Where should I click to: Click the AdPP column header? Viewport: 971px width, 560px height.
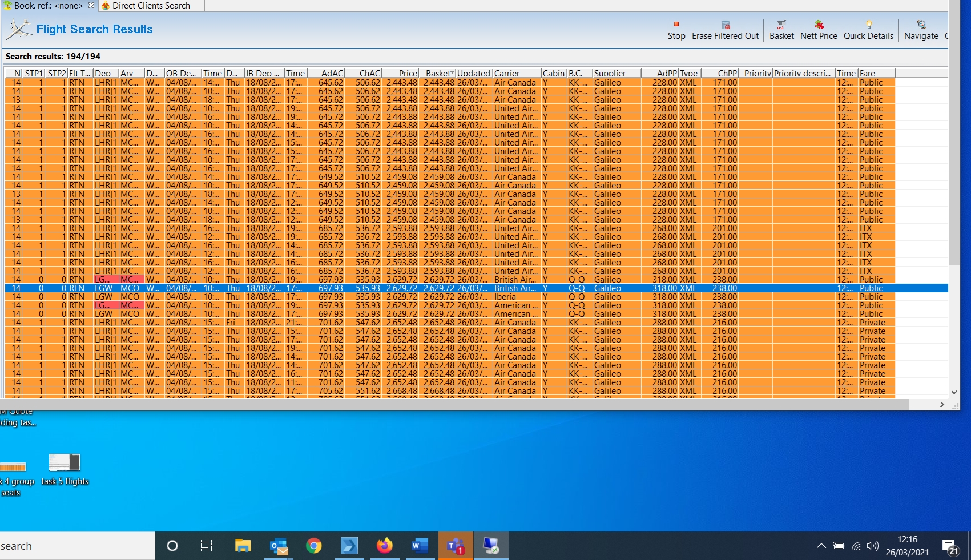click(x=660, y=73)
